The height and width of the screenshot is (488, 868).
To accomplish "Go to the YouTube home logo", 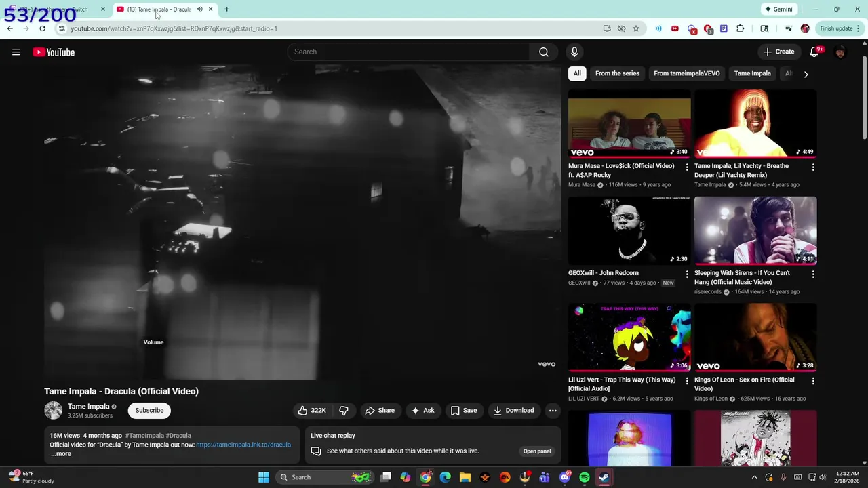I will [x=54, y=52].
